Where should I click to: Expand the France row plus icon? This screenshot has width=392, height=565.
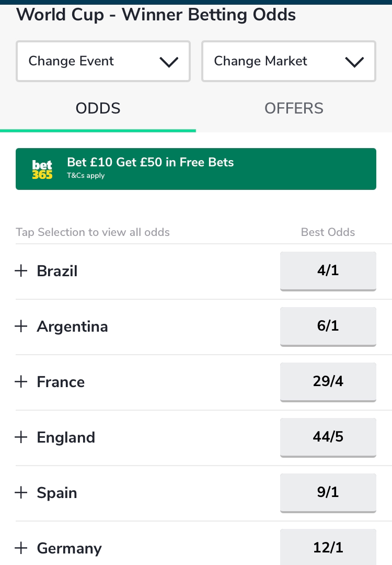click(21, 382)
